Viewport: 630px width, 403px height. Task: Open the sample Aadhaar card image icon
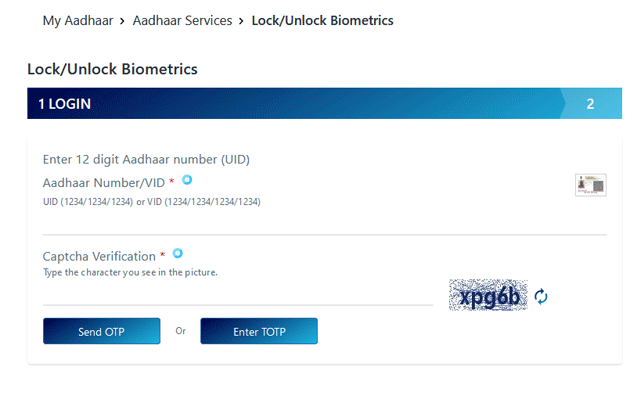coord(590,185)
